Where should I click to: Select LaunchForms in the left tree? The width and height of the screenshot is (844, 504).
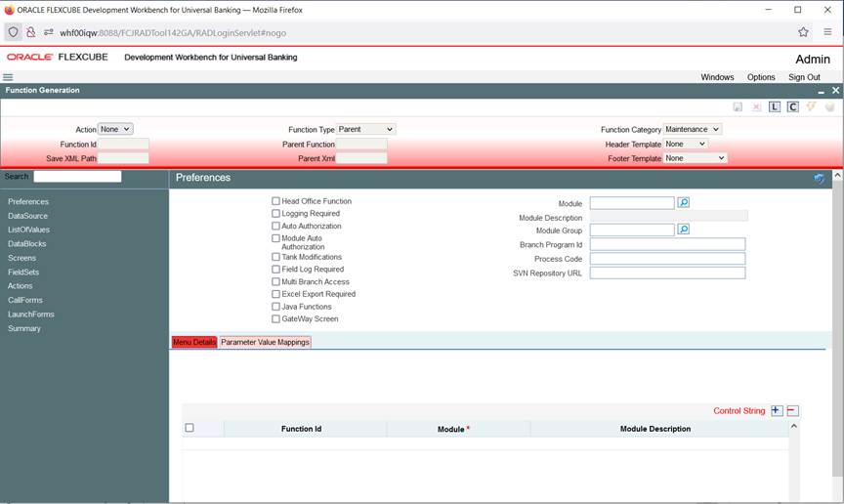[x=30, y=314]
